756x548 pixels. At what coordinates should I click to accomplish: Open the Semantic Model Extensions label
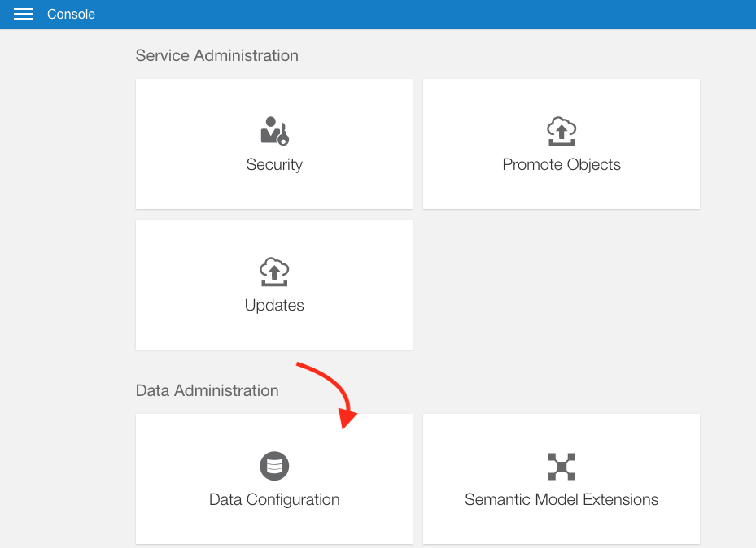pos(562,500)
